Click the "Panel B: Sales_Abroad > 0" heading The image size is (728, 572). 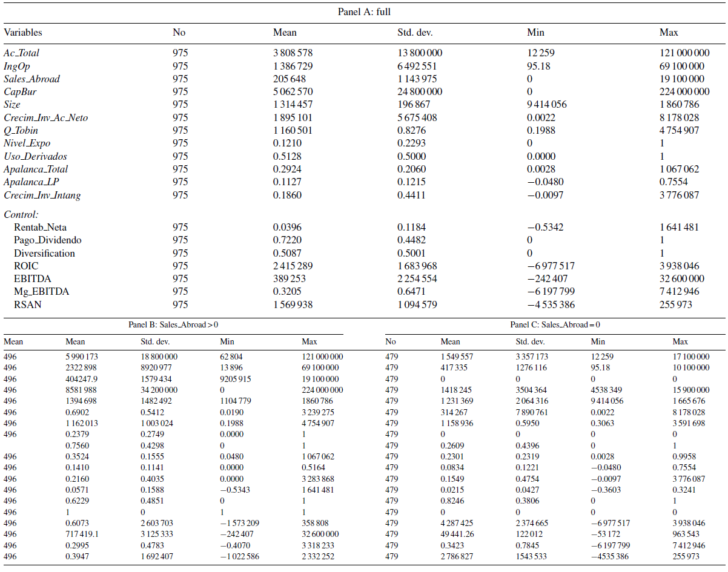(173, 325)
